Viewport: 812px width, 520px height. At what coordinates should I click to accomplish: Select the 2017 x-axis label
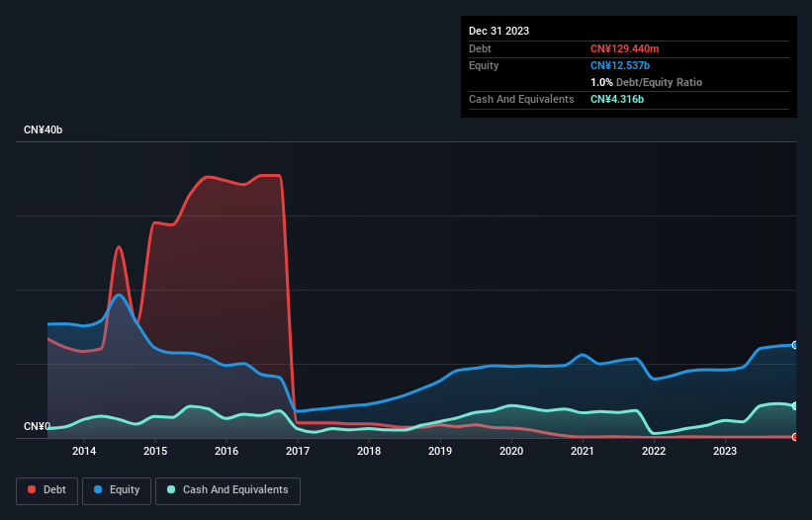[x=298, y=451]
